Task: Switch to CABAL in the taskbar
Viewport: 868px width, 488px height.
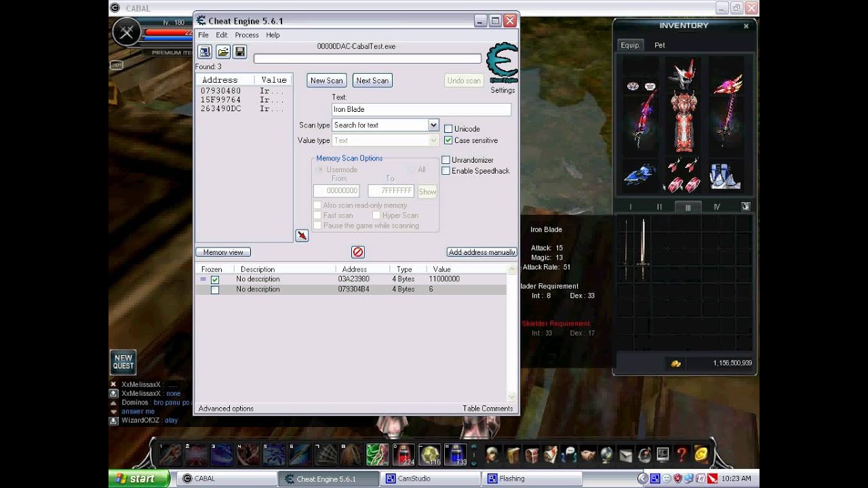Action: pyautogui.click(x=226, y=479)
